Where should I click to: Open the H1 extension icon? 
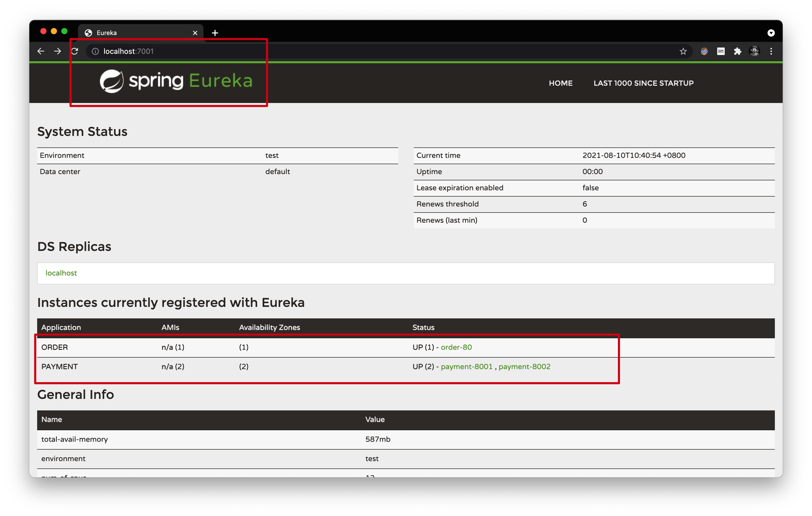(x=721, y=51)
